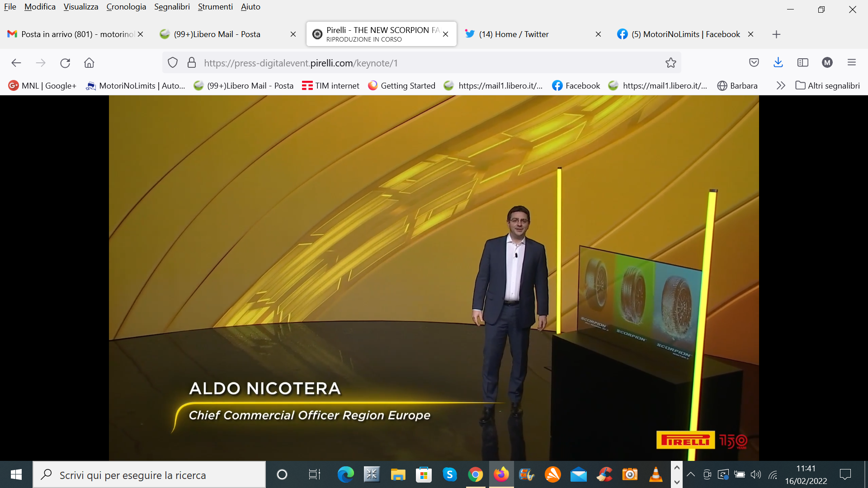Open a new browser tab
868x488 pixels.
pos(776,34)
